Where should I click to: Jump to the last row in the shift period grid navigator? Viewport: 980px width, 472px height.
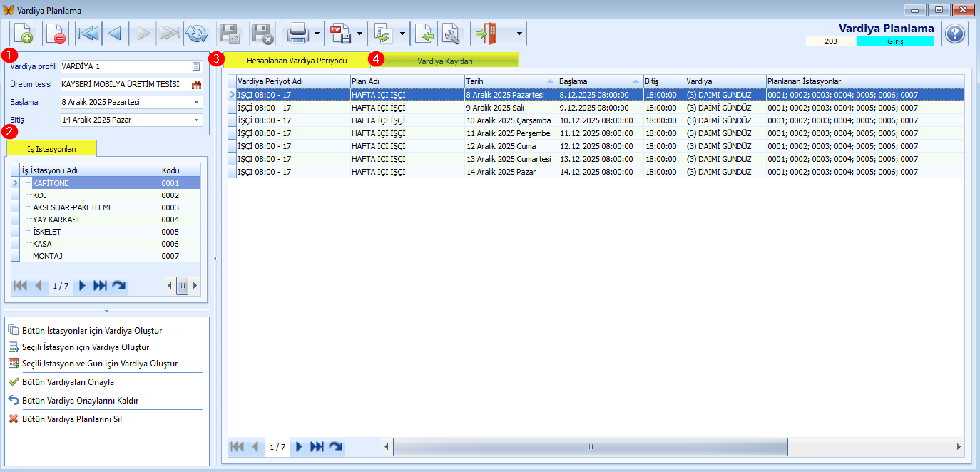pos(317,447)
